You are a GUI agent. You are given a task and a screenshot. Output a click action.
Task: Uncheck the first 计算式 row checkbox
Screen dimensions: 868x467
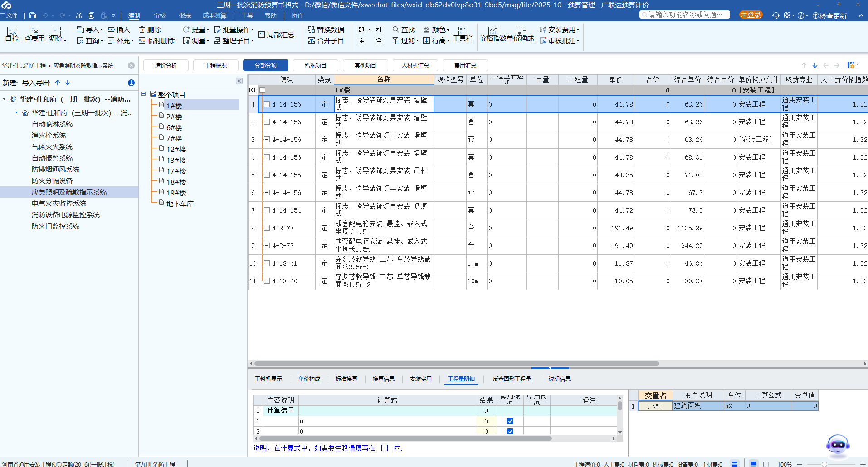coord(510,421)
